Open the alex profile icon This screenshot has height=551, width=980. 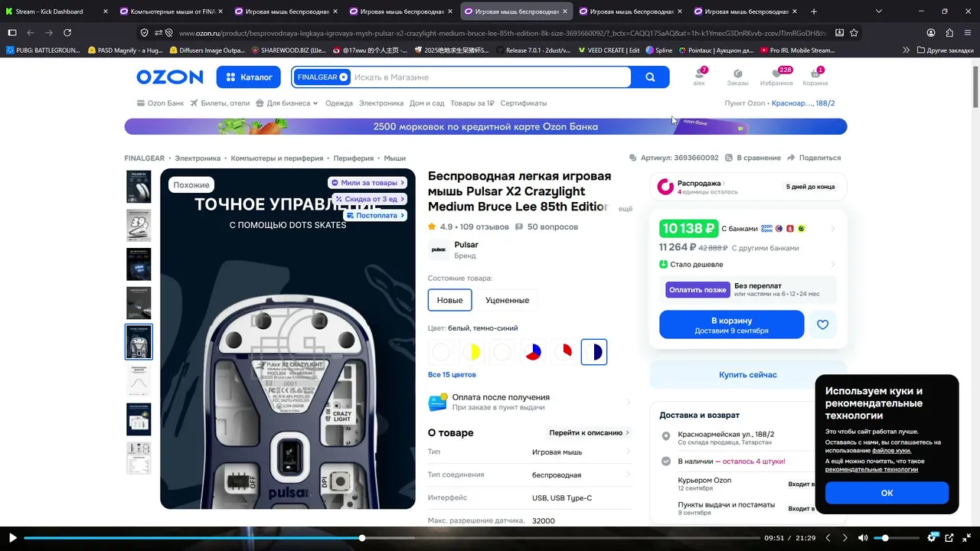699,77
